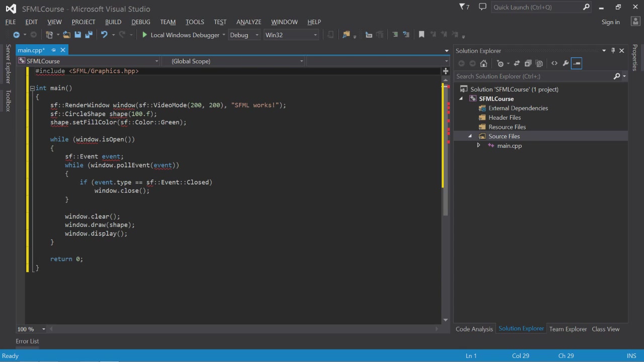Screen dimensions: 644x362
Task: Click the Uncomment selected lines icon
Action: 406,35
